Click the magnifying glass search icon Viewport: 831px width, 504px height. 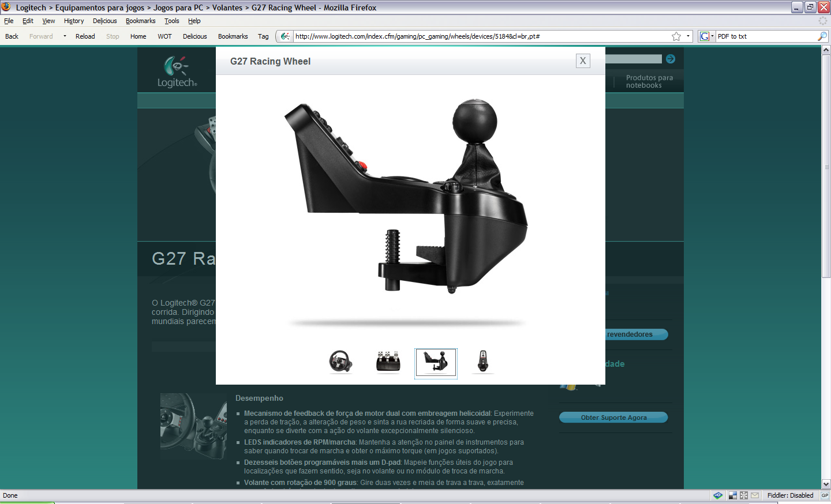(822, 36)
